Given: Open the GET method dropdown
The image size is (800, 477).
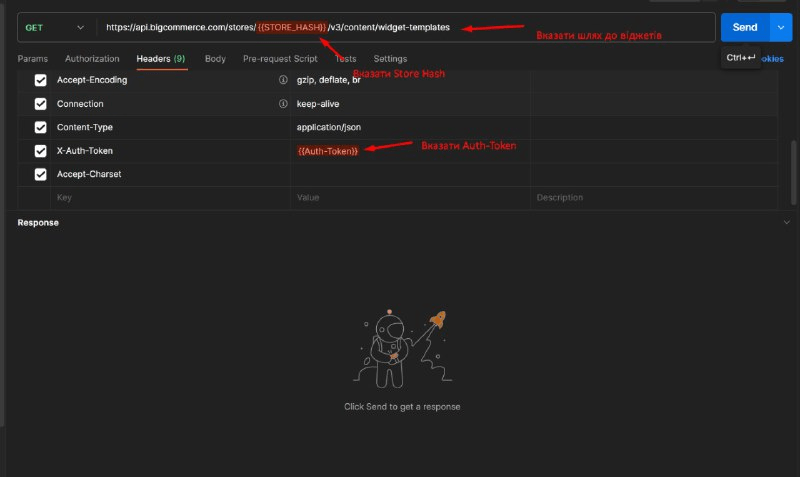Looking at the screenshot, I should (55, 27).
